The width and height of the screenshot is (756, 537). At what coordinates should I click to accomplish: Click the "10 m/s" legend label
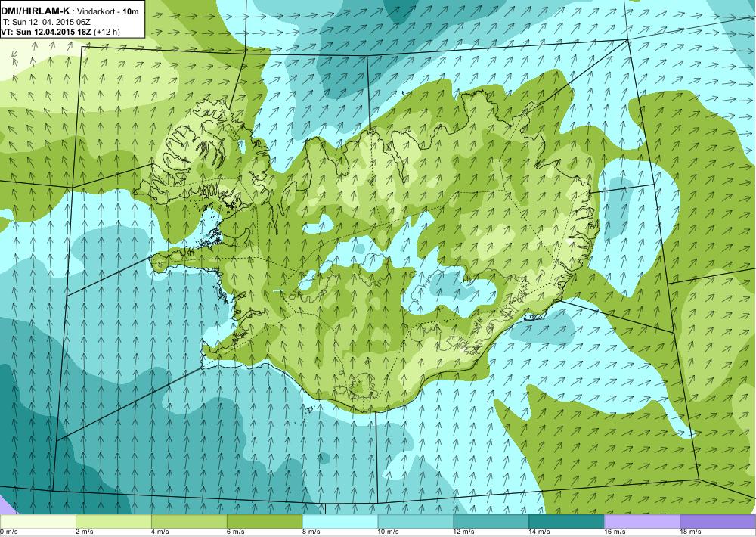click(389, 532)
